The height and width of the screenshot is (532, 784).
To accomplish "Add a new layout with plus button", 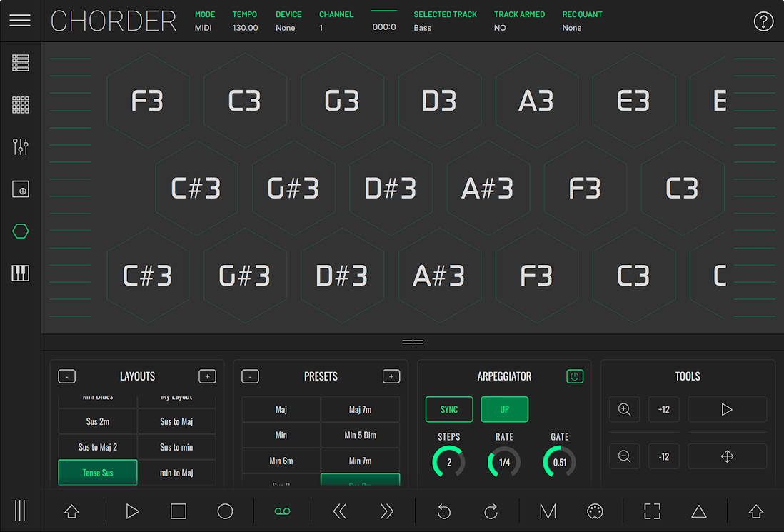I will [x=207, y=376].
